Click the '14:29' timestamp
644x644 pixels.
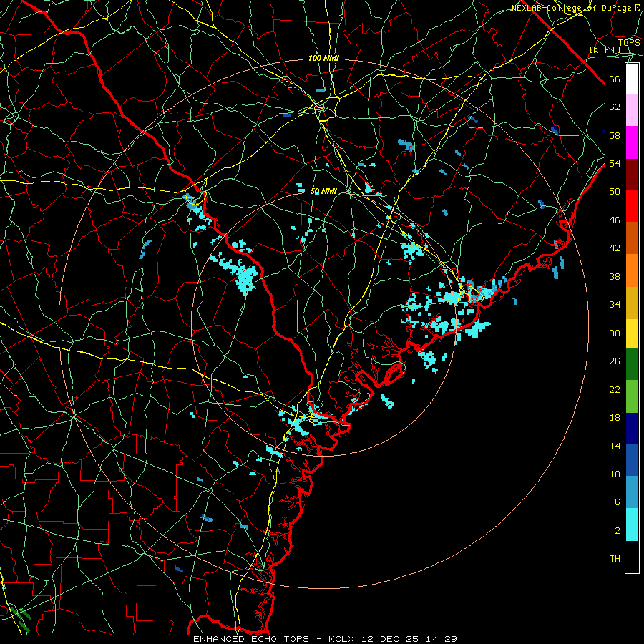pos(441,639)
